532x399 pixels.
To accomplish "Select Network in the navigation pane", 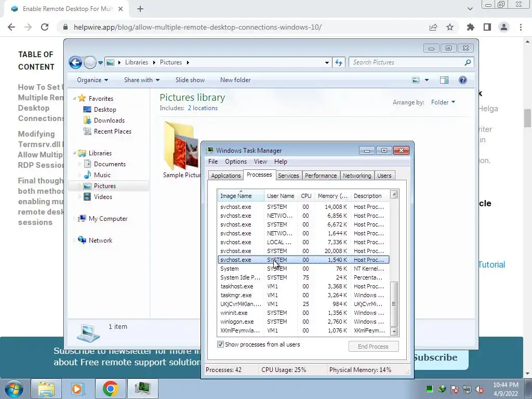I will [x=100, y=241].
